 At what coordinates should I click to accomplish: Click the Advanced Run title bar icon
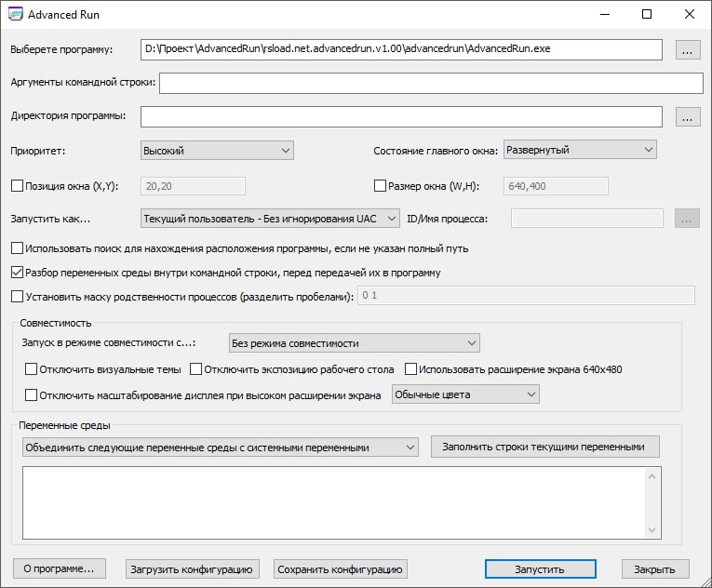click(16, 14)
